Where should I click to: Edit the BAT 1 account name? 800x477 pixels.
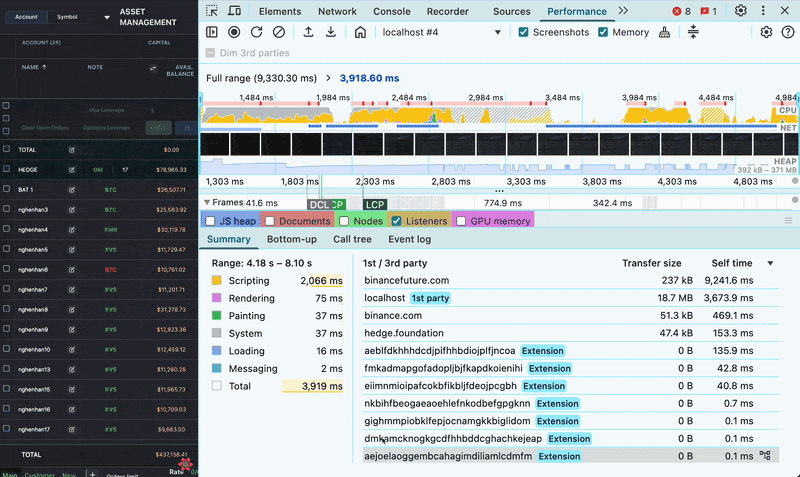coord(71,189)
